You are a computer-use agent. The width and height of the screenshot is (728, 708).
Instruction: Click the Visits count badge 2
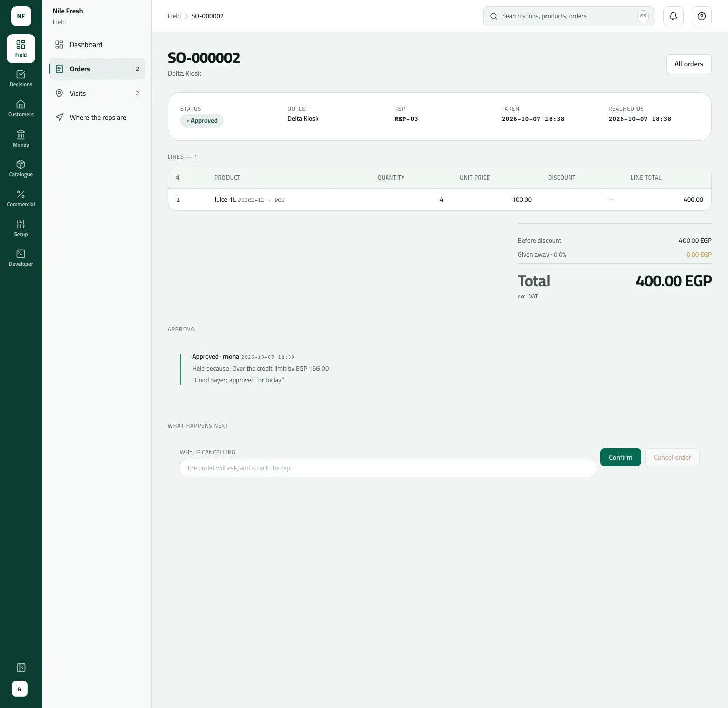click(137, 93)
